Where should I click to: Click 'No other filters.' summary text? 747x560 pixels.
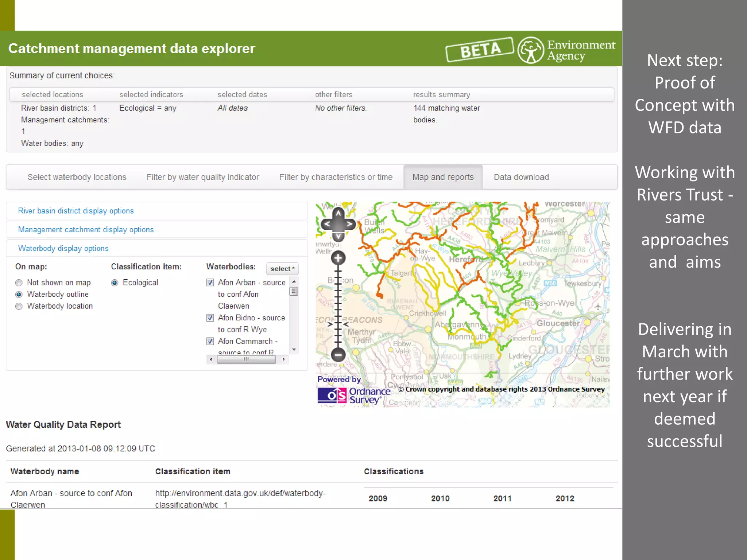pyautogui.click(x=341, y=108)
